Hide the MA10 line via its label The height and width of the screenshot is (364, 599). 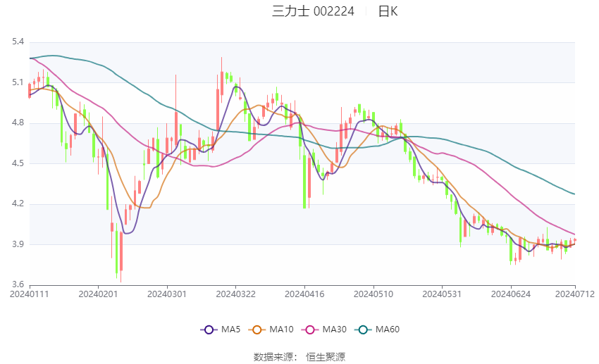click(x=281, y=330)
